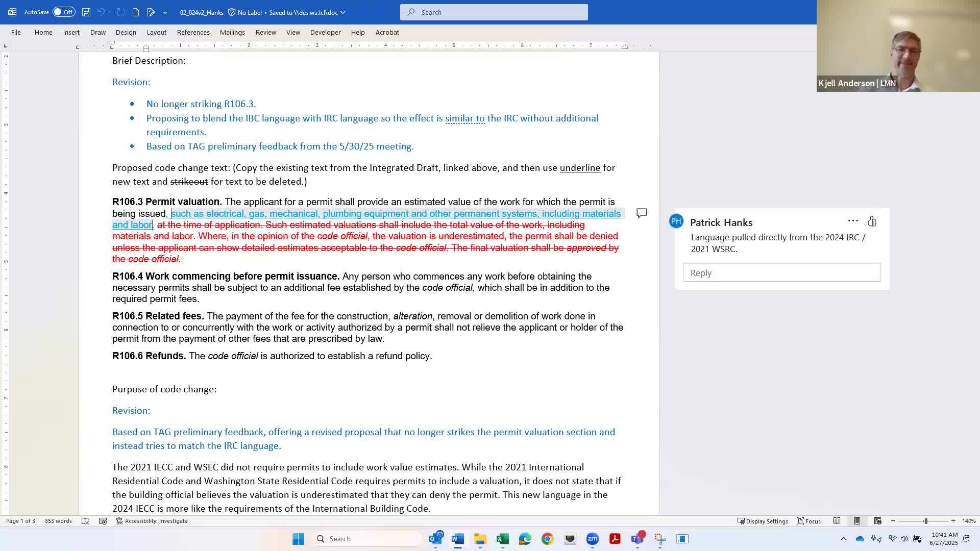Image resolution: width=980 pixels, height=551 pixels.
Task: Click the New blank document icon
Action: [x=136, y=12]
